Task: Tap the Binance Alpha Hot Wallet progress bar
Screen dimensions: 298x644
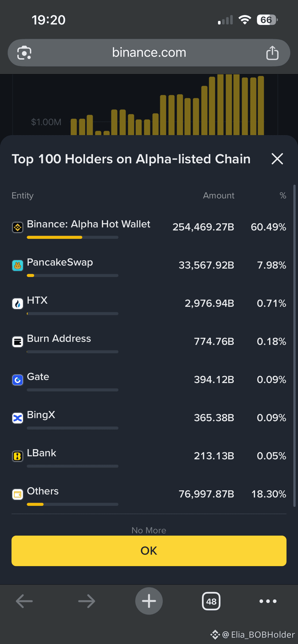Action: (x=73, y=237)
